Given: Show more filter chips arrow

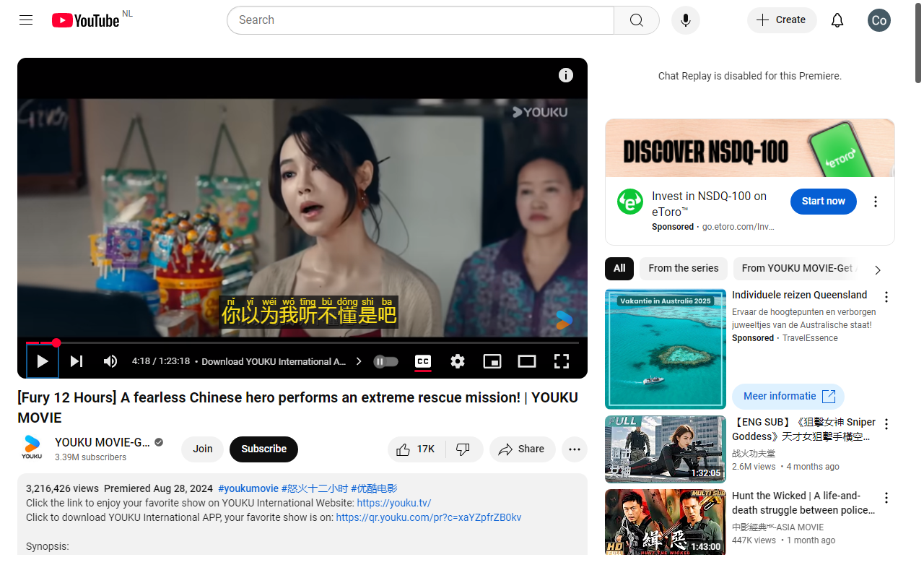Looking at the screenshot, I should (x=878, y=270).
